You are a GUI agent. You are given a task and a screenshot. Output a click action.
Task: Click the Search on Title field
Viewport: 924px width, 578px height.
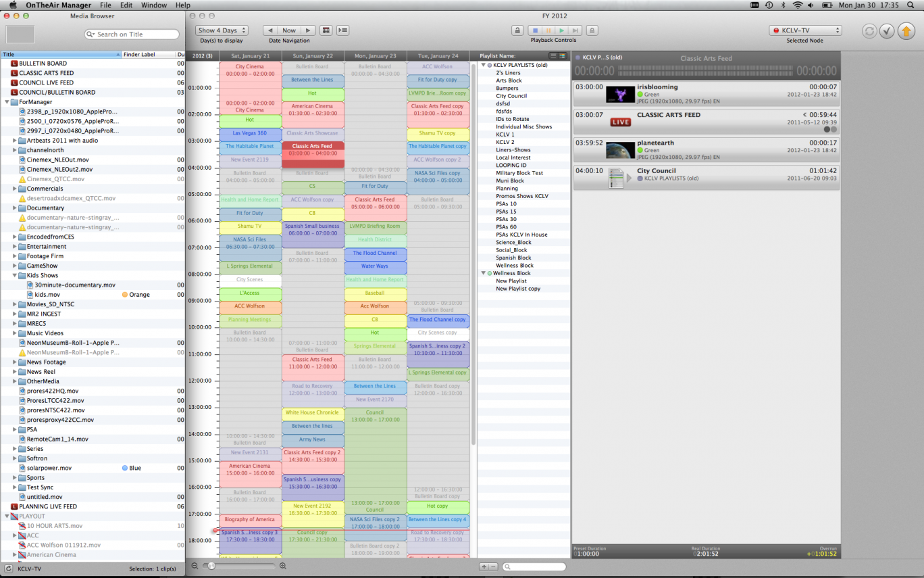pos(132,34)
